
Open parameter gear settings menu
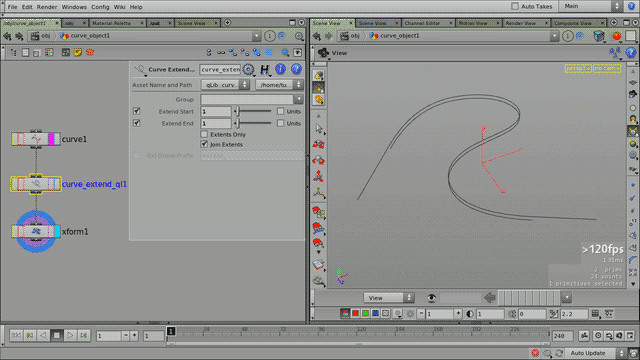coord(248,69)
